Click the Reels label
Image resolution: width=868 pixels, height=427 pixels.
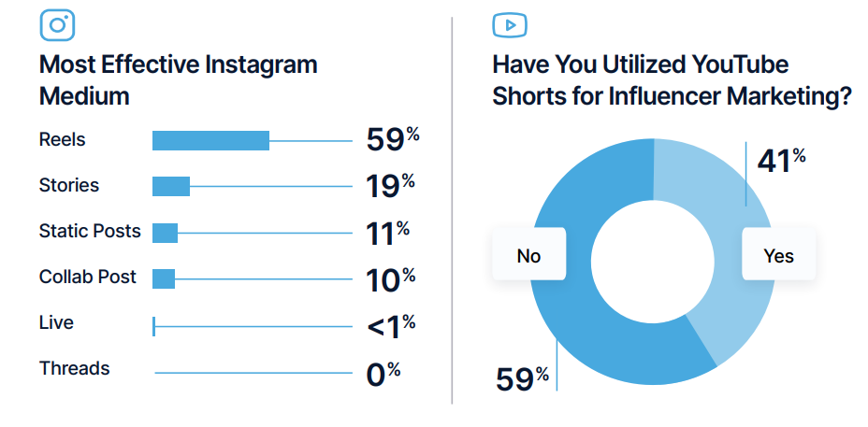(62, 139)
